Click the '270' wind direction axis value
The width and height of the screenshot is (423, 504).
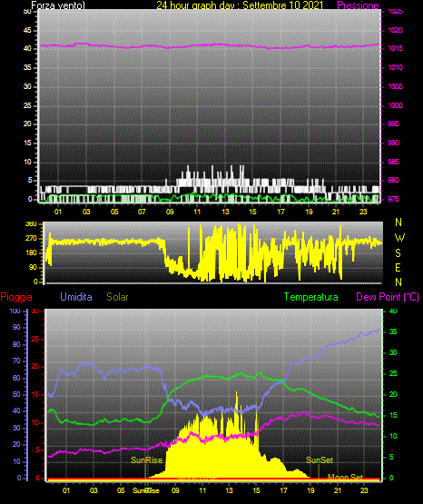[31, 239]
